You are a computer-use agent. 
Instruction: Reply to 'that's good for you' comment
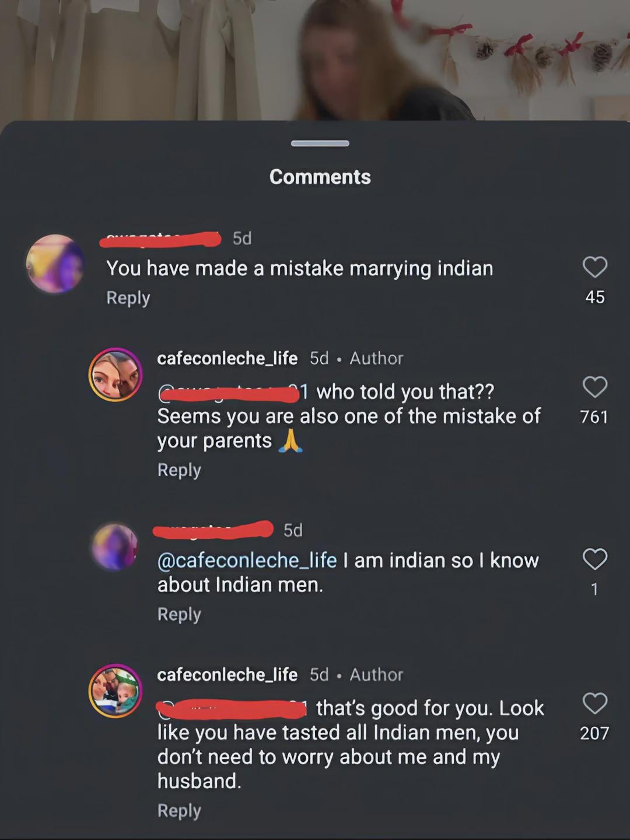point(179,810)
